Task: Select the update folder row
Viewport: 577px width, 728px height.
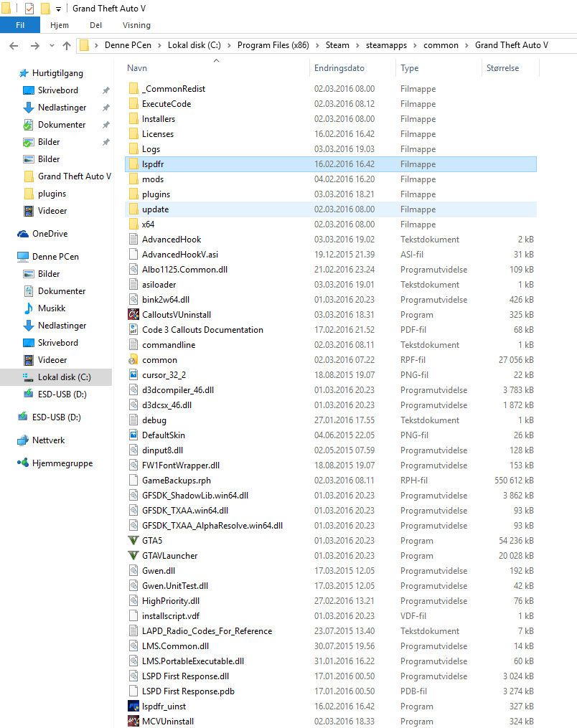Action: click(x=331, y=209)
